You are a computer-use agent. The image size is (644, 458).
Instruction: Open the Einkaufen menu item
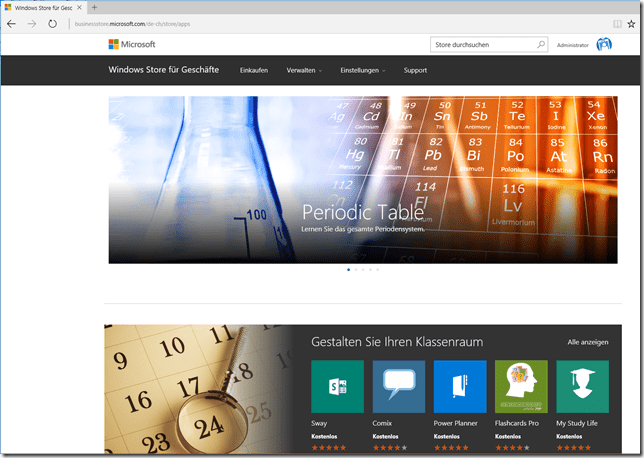point(254,71)
